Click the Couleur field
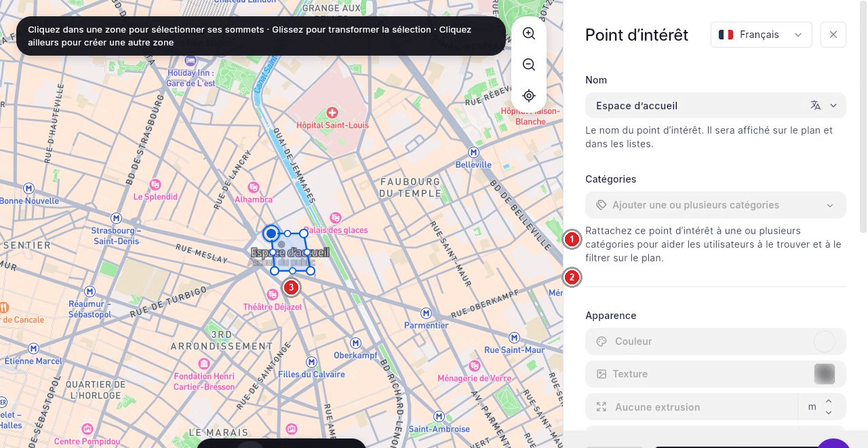 (x=715, y=341)
